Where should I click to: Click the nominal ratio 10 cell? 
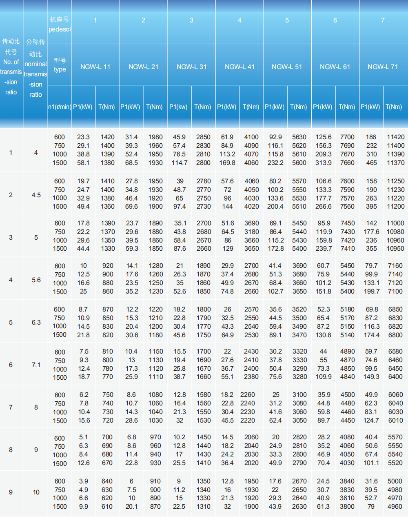36,492
